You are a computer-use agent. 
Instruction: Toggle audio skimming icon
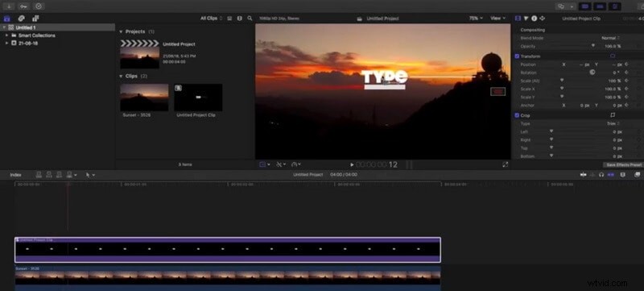coord(592,175)
